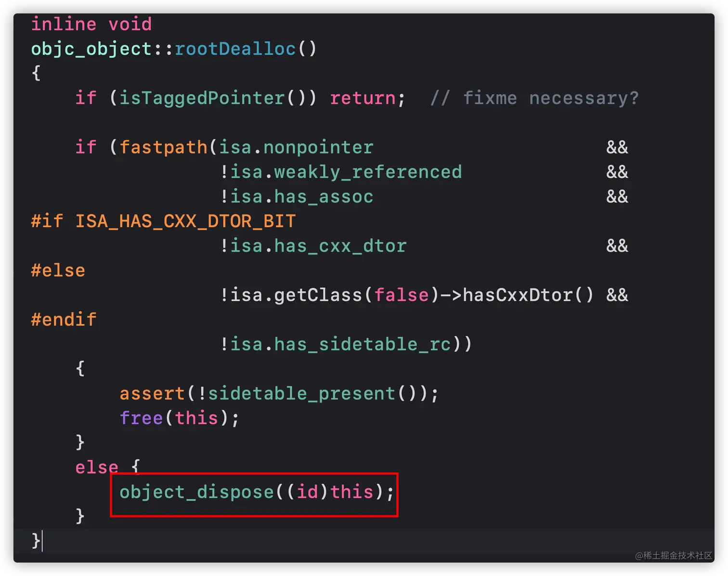Click the return keyword
Image resolution: width=728 pixels, height=576 pixels.
tap(363, 98)
